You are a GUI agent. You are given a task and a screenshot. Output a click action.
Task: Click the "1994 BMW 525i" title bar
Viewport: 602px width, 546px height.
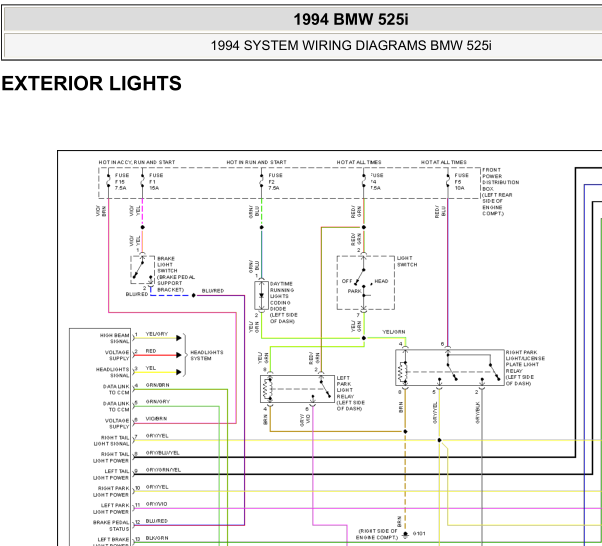(x=351, y=19)
